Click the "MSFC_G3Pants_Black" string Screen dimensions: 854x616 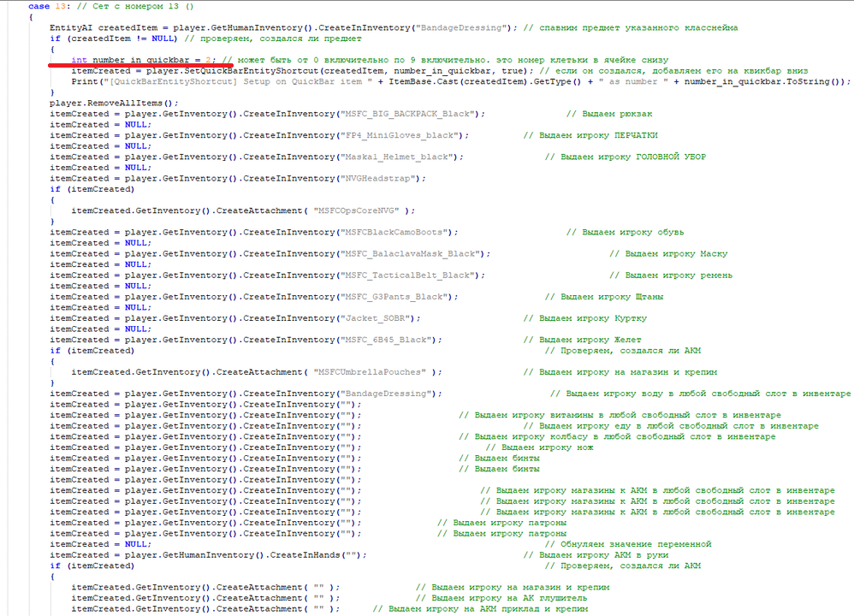click(394, 297)
